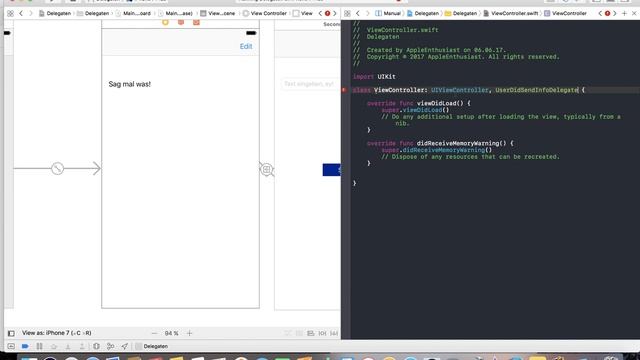Open the Manual assistant mode menu
This screenshot has height=360, width=640.
click(388, 13)
